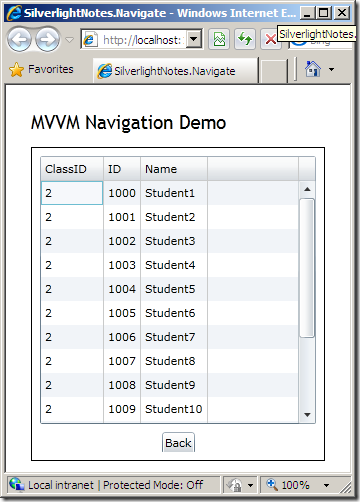The width and height of the screenshot is (360, 502).
Task: Open the recent pages dropdown arrow
Action: point(69,40)
